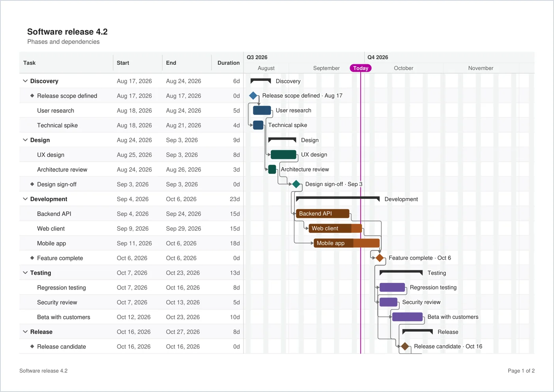Select the Security review task name
The image size is (554, 392).
57,302
